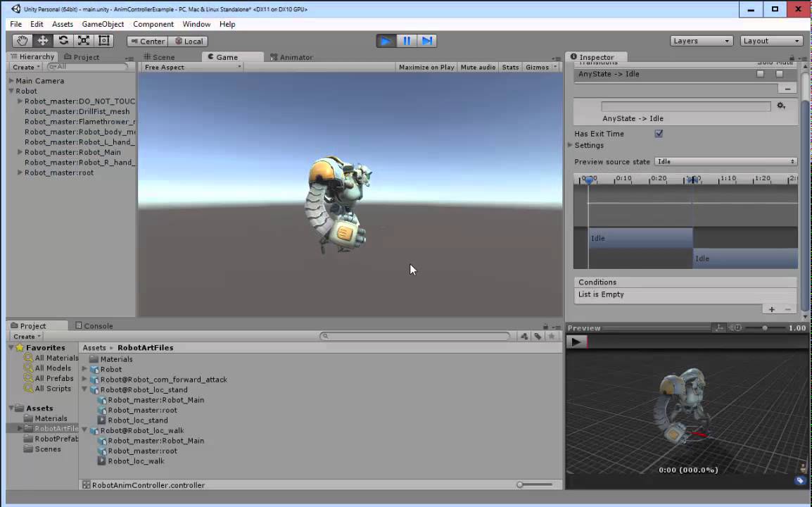812x507 pixels.
Task: Click save search star icon
Action: point(552,337)
